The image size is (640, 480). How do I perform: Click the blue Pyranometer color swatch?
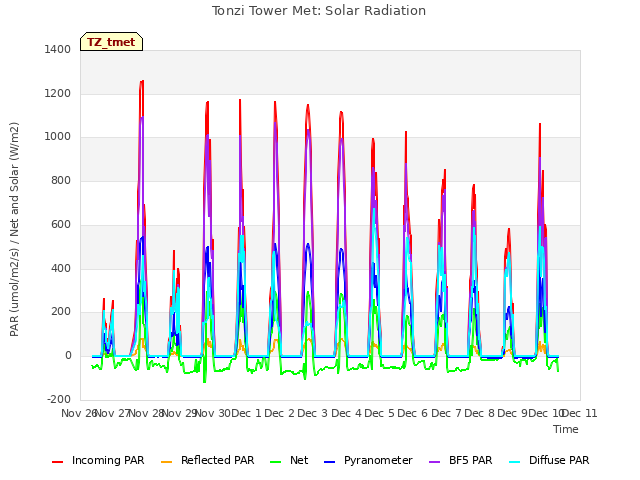pos(330,462)
